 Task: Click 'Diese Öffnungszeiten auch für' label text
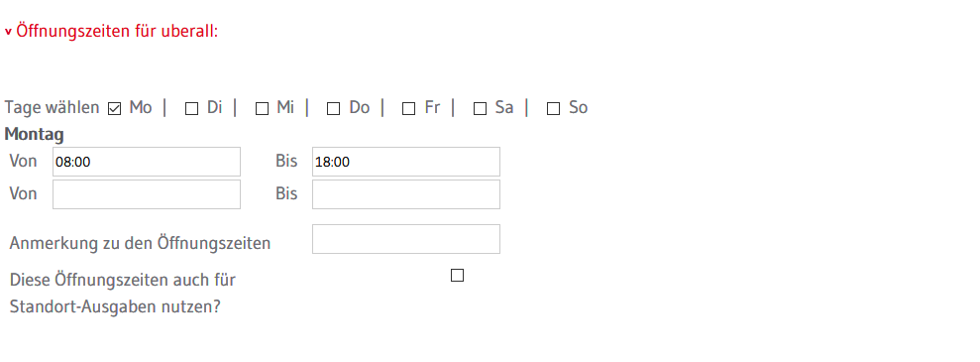(x=123, y=280)
